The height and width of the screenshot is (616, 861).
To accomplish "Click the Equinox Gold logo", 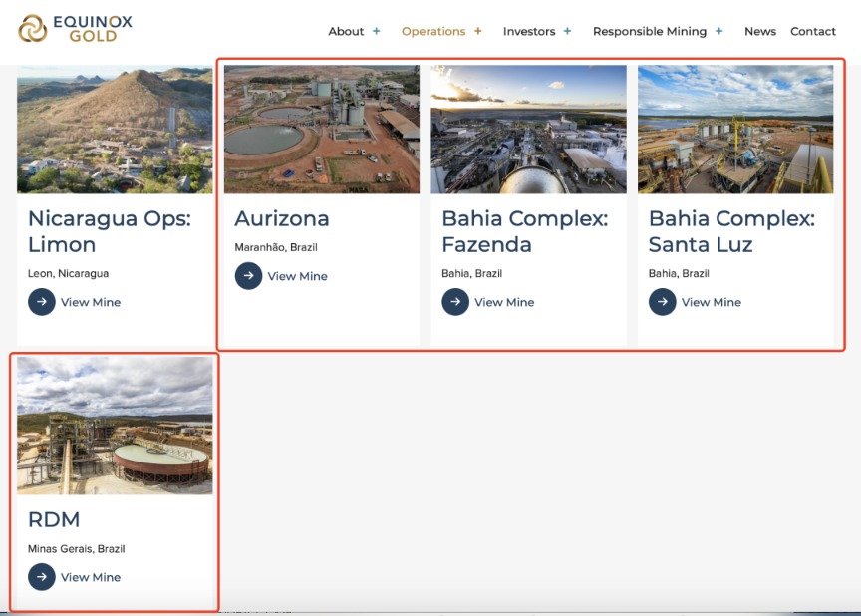I will (x=75, y=29).
